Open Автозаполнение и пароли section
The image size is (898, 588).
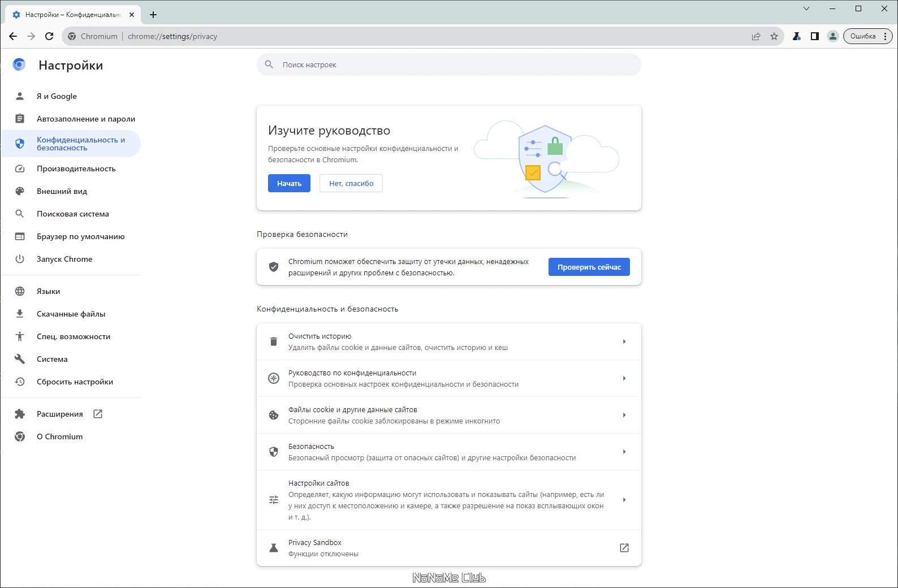coord(71,119)
